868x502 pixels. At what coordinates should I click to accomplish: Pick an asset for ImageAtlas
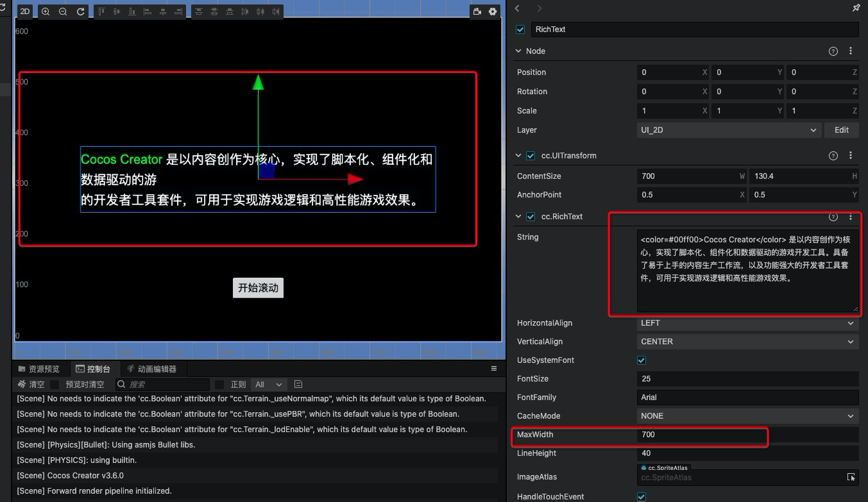click(851, 477)
